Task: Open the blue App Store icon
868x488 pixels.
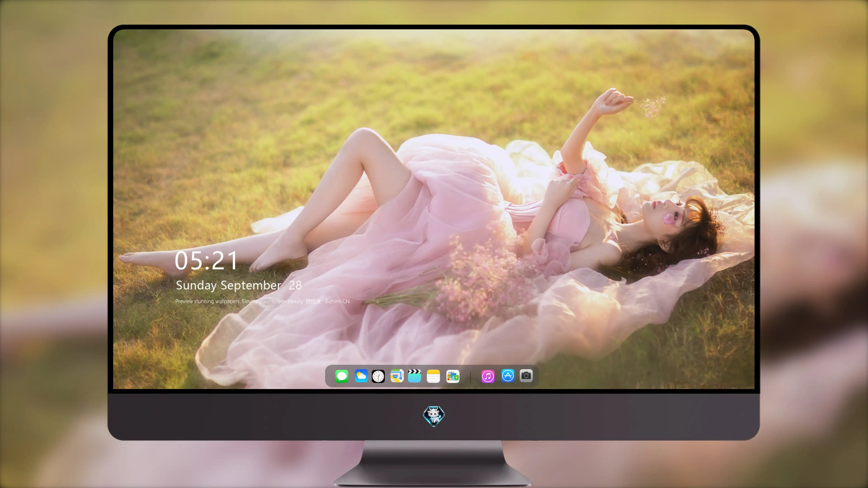Action: [508, 375]
